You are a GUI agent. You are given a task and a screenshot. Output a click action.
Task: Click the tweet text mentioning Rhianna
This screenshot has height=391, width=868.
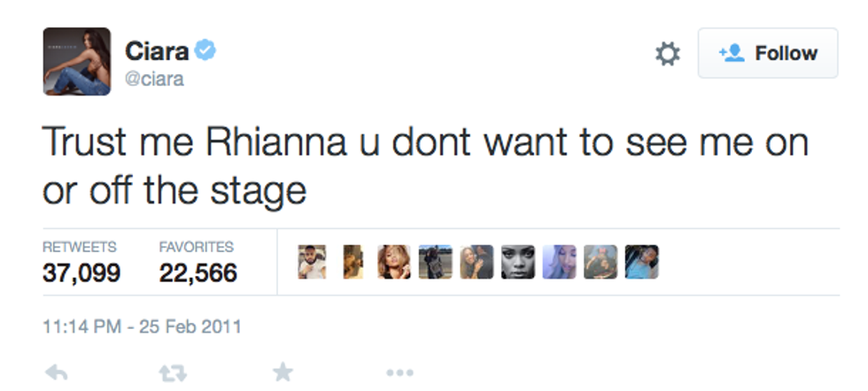[425, 165]
